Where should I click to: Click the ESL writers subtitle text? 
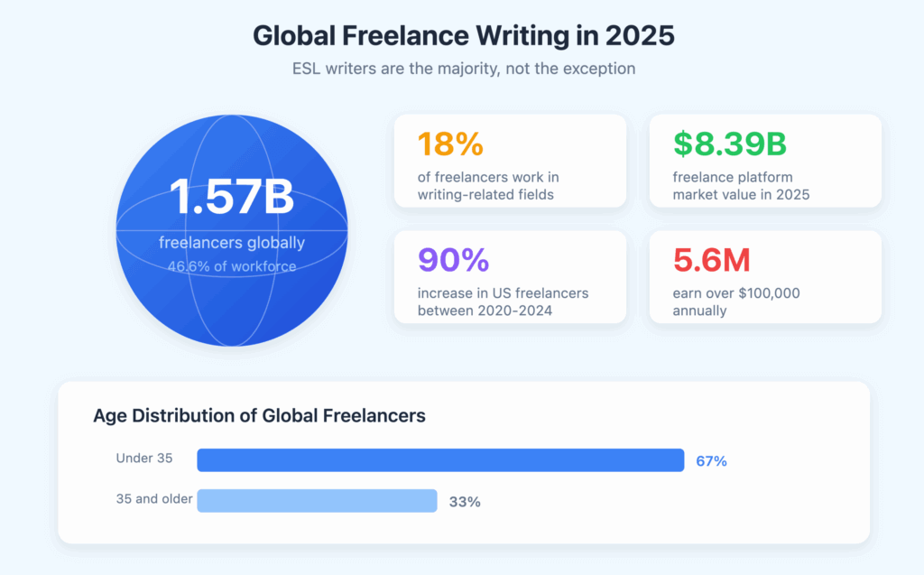pyautogui.click(x=462, y=69)
